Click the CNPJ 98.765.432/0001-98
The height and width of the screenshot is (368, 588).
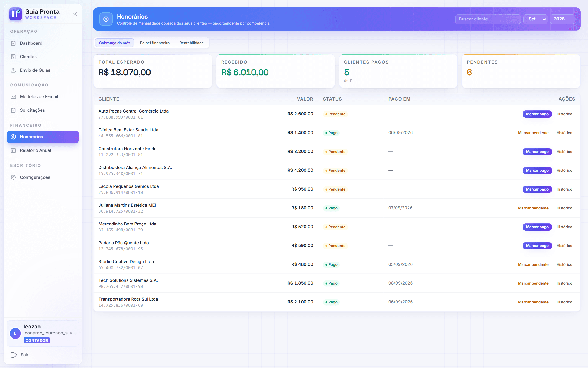click(121, 286)
